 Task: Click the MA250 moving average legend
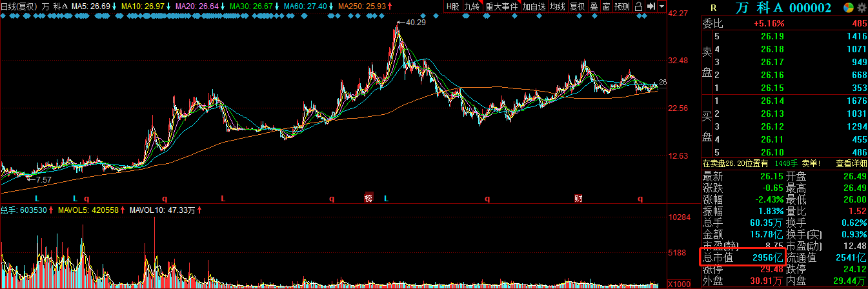(368, 6)
